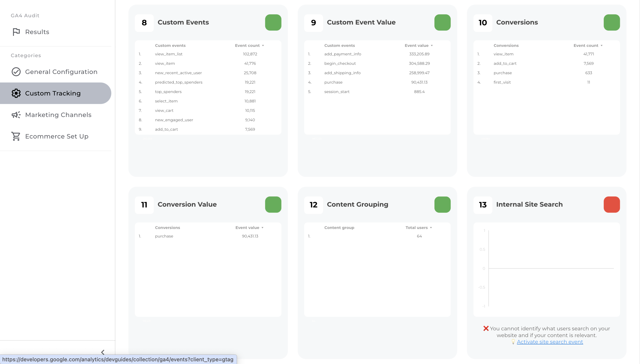This screenshot has height=364, width=640.
Task: Click the green status icon for Custom Event Value
Action: [442, 22]
